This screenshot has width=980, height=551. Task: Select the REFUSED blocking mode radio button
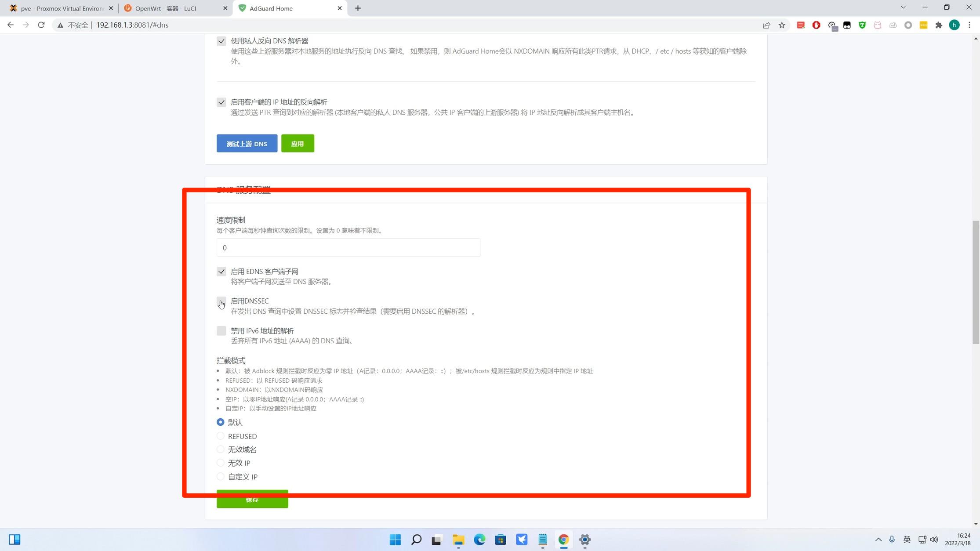click(x=220, y=436)
